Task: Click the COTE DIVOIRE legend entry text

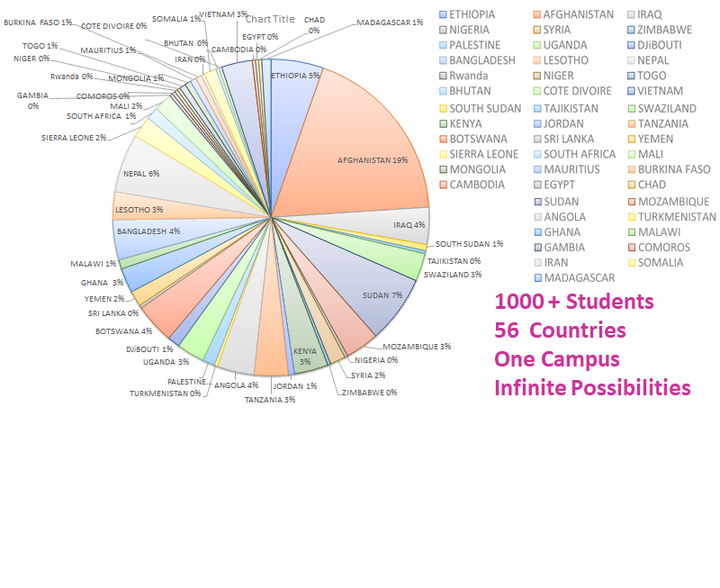Action: click(577, 91)
